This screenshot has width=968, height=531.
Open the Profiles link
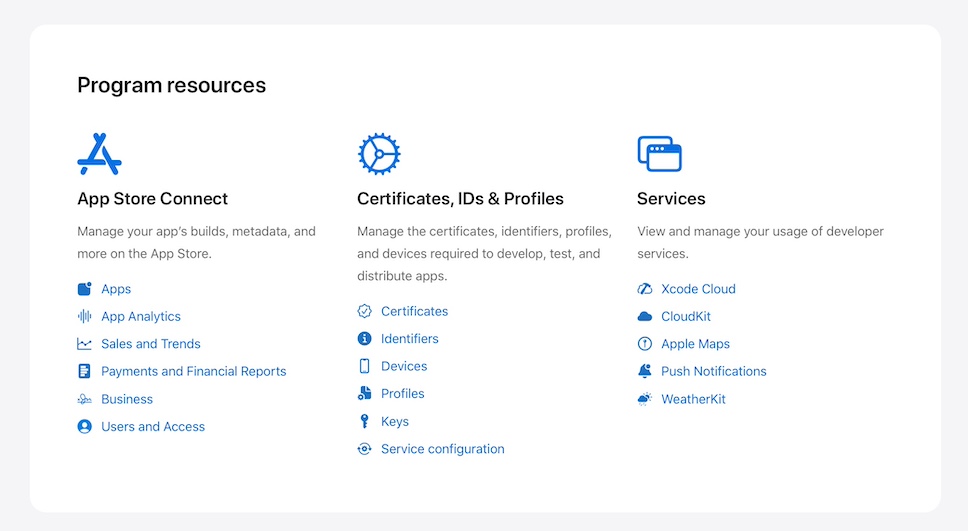403,393
